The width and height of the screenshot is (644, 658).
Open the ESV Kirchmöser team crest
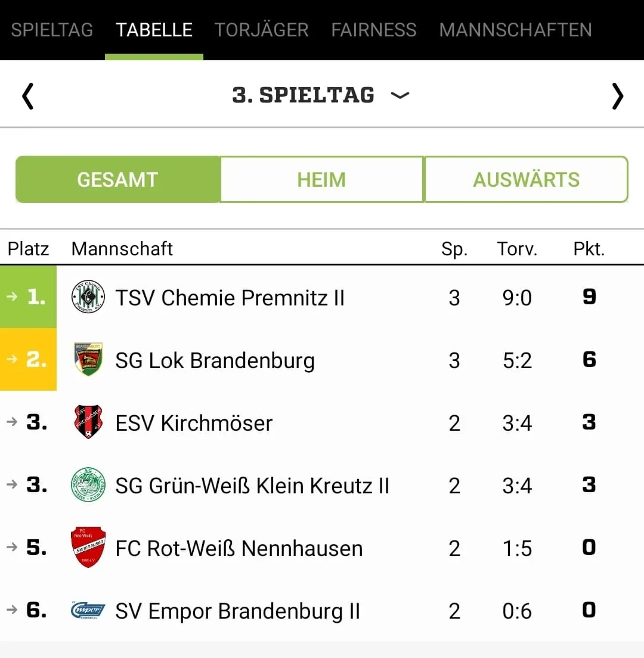pyautogui.click(x=88, y=422)
